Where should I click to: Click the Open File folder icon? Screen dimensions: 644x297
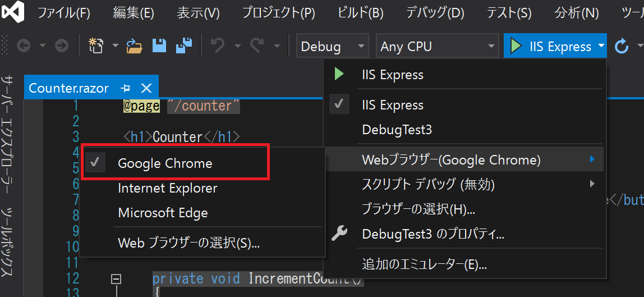pyautogui.click(x=134, y=46)
